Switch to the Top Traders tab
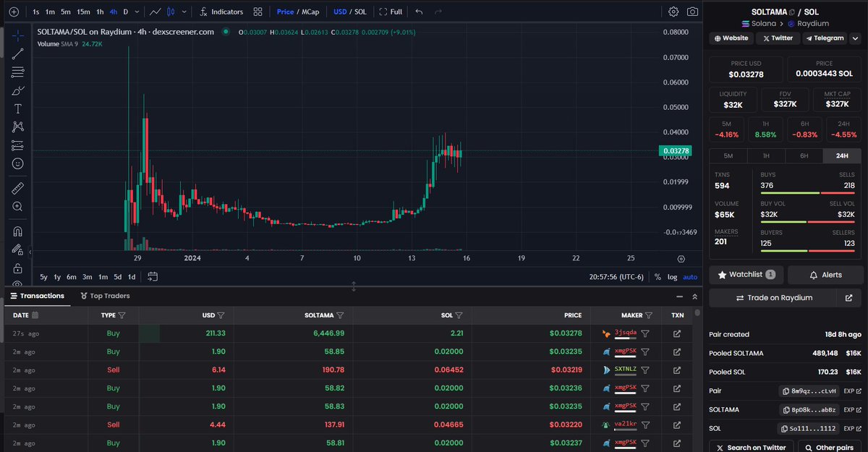The width and height of the screenshot is (868, 452). [105, 296]
